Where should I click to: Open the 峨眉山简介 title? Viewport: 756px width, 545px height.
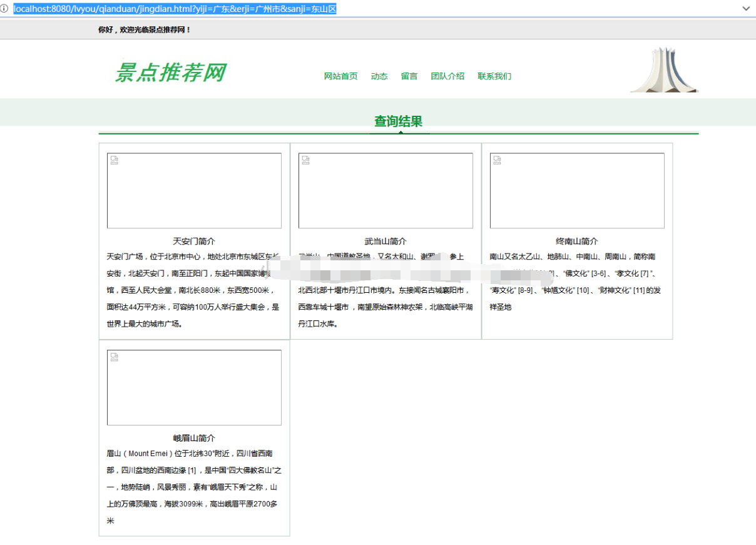click(194, 438)
